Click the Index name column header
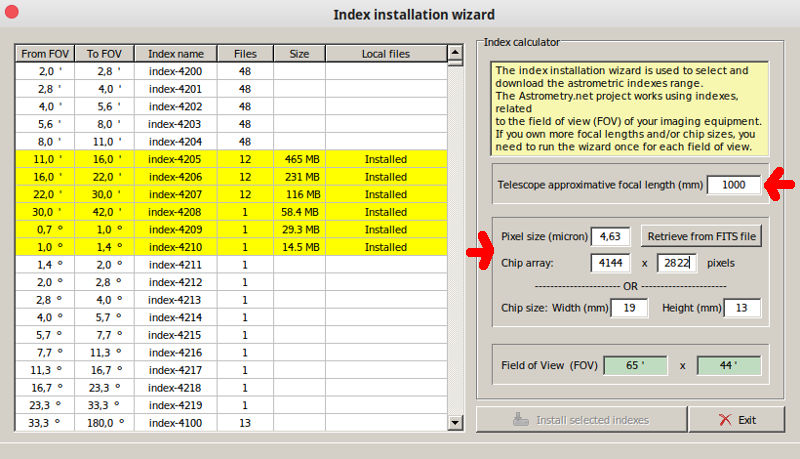The width and height of the screenshot is (800, 459). 176,53
